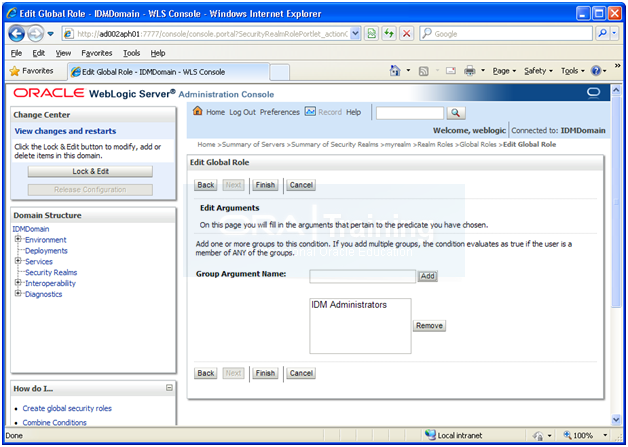Click View changes and restarts link
The image size is (628, 447).
tap(65, 131)
